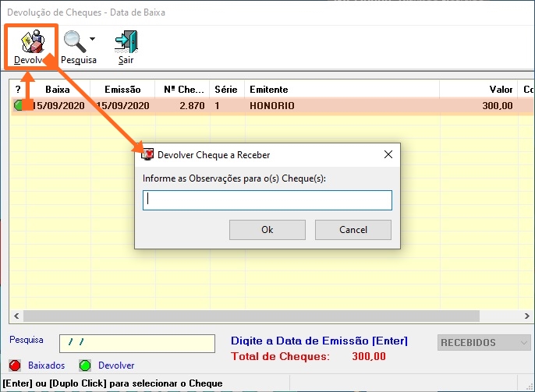Expand the Pesquisa dropdown arrow
Screen dimensions: 535x392
point(93,39)
